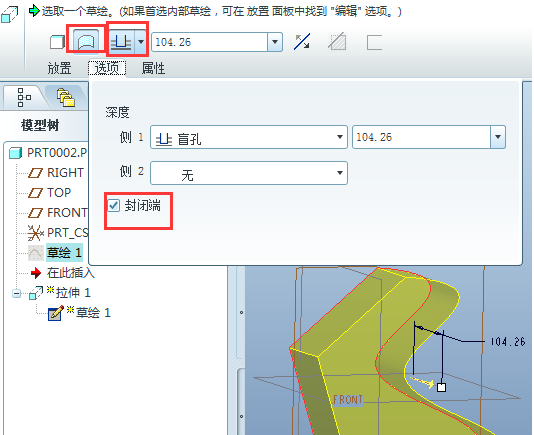
Task: Click the PRT0002 part cube icon
Action: coord(16,153)
